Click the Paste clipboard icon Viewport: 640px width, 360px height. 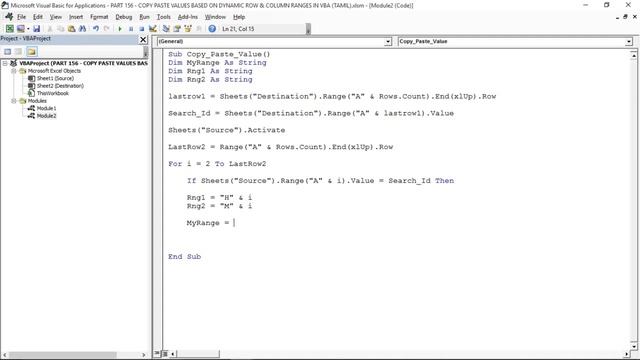coord(71,29)
